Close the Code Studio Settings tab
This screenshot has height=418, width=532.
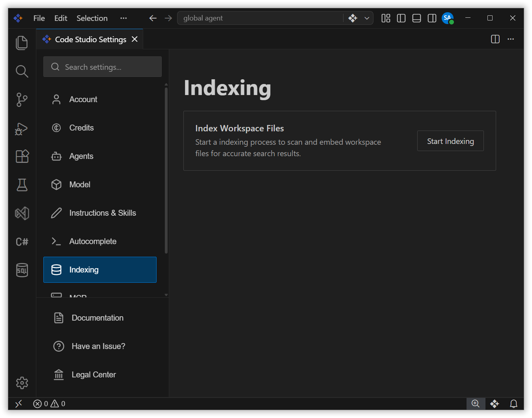[134, 39]
